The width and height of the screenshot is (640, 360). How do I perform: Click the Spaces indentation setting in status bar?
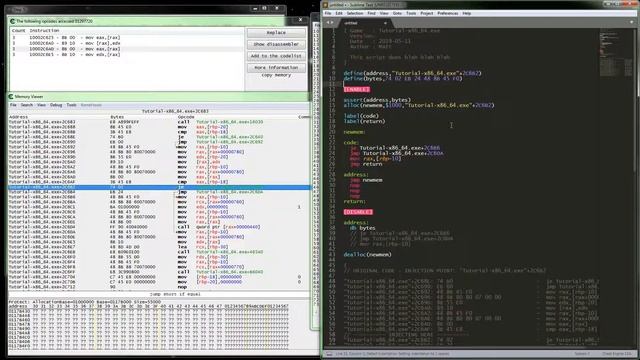(582, 354)
